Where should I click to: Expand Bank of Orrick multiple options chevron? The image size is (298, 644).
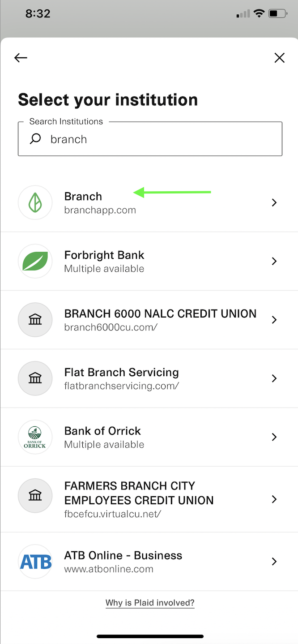pyautogui.click(x=274, y=437)
